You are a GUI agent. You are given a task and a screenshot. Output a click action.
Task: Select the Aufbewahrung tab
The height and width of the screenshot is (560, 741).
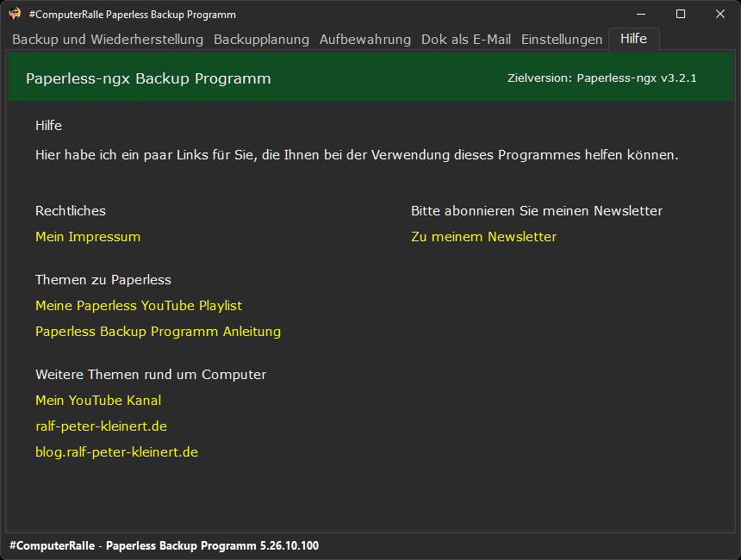point(364,40)
